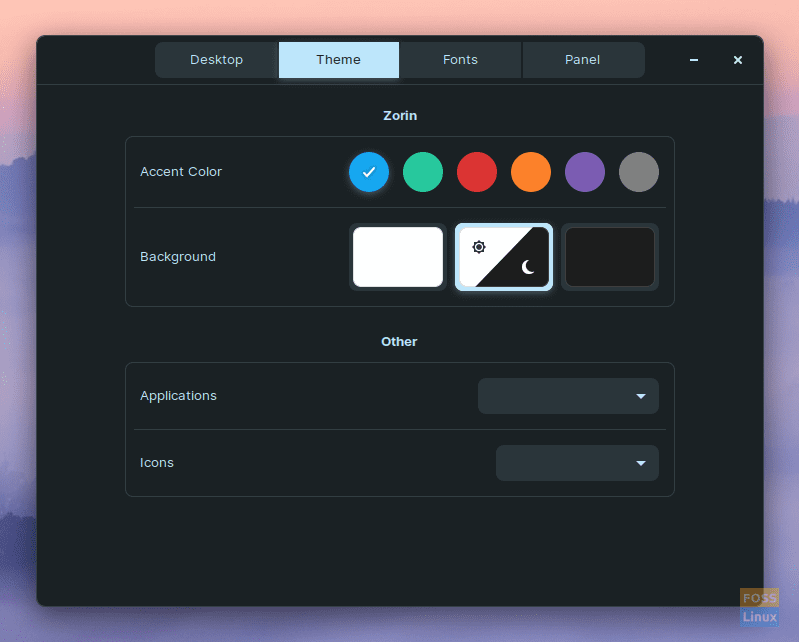The height and width of the screenshot is (642, 799).
Task: Close the Zorin Appearance window
Action: (x=737, y=60)
